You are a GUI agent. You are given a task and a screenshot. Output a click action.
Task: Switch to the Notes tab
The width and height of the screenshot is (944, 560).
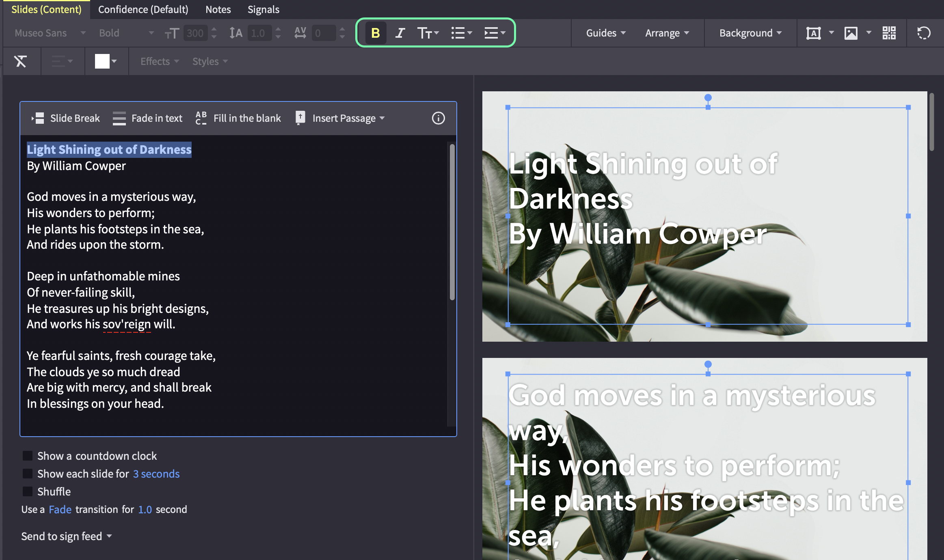point(218,9)
